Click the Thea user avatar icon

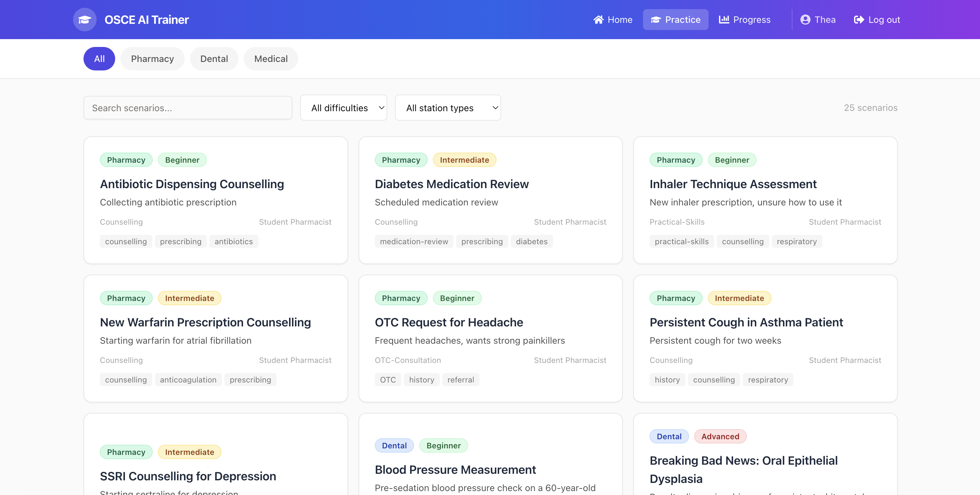(x=805, y=19)
